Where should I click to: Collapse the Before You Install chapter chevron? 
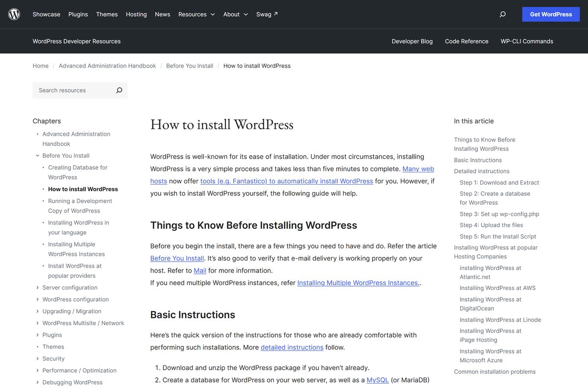click(37, 156)
